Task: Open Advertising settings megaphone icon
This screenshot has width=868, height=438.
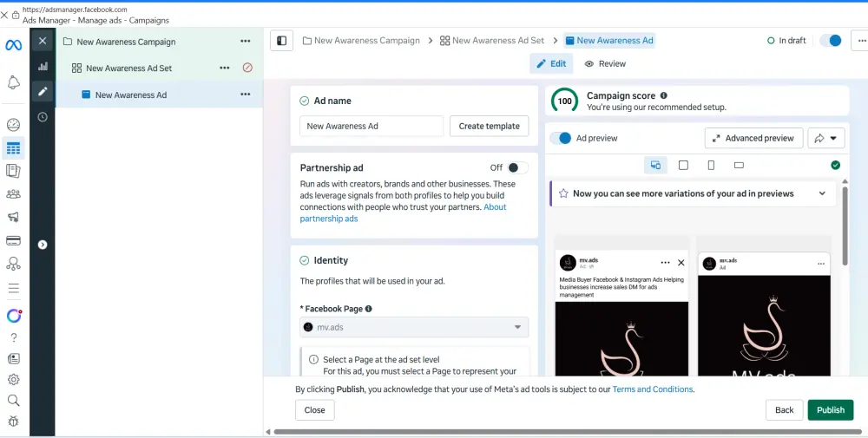Action: 13,217
